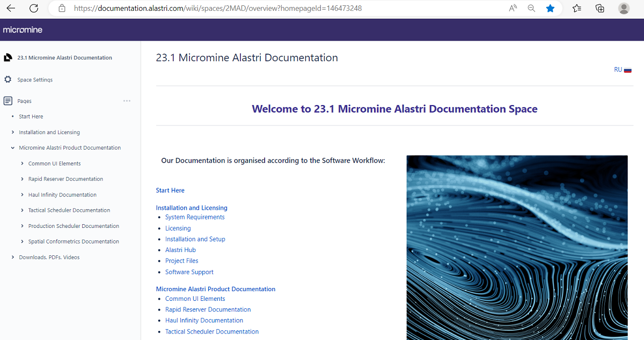Open System Requirements link

[x=195, y=217]
